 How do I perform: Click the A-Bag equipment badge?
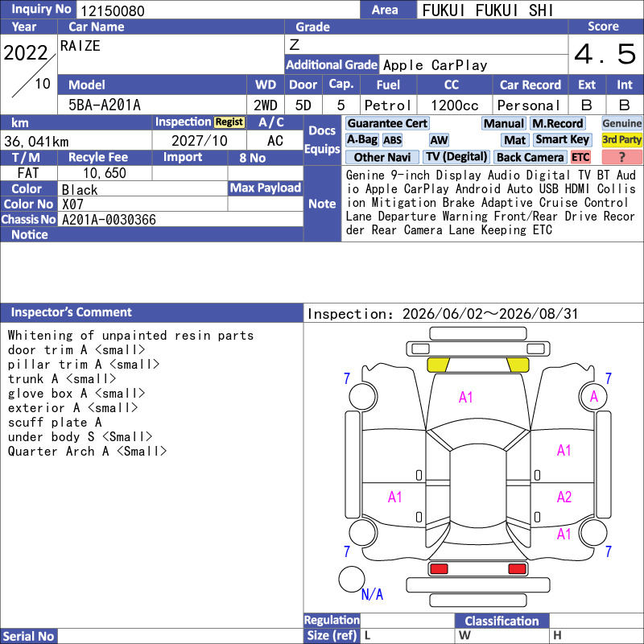[361, 140]
